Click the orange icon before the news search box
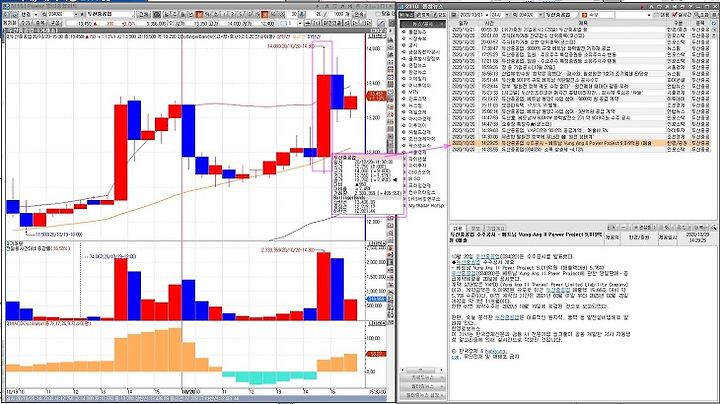Screen dimensions: 720x404 [x=584, y=15]
